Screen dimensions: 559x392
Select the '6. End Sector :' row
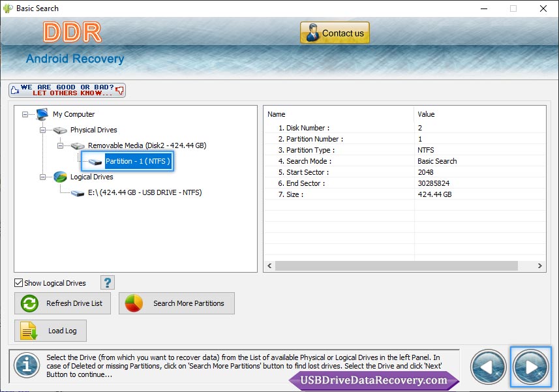405,183
